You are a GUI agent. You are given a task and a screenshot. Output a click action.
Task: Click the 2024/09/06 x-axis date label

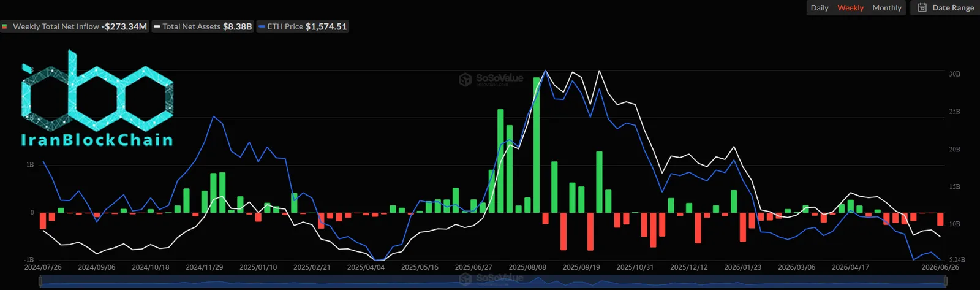[x=97, y=267]
